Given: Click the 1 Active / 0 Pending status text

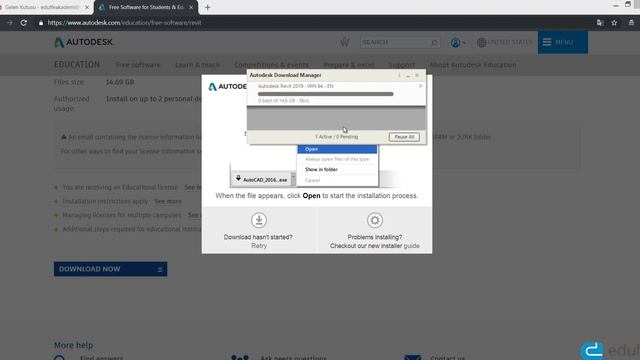Looking at the screenshot, I should 336,137.
